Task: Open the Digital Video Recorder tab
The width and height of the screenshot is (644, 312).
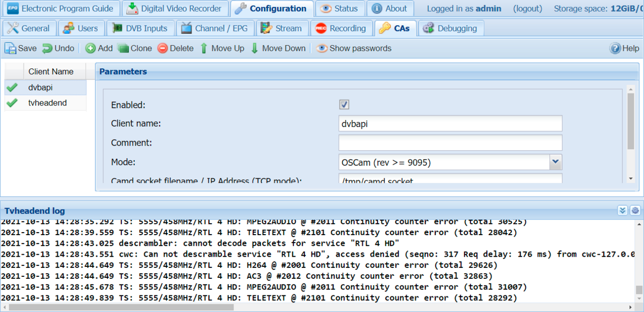Action: point(175,9)
